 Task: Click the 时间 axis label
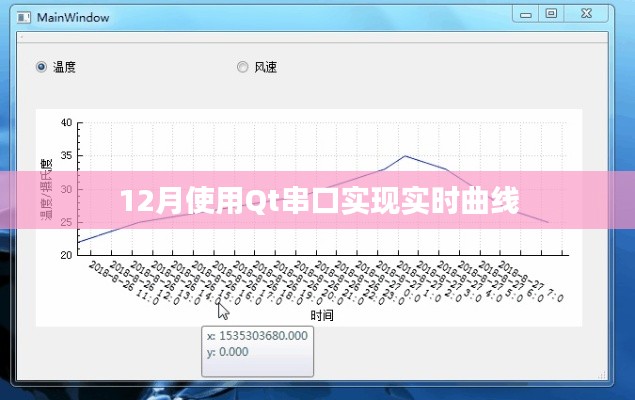(322, 315)
